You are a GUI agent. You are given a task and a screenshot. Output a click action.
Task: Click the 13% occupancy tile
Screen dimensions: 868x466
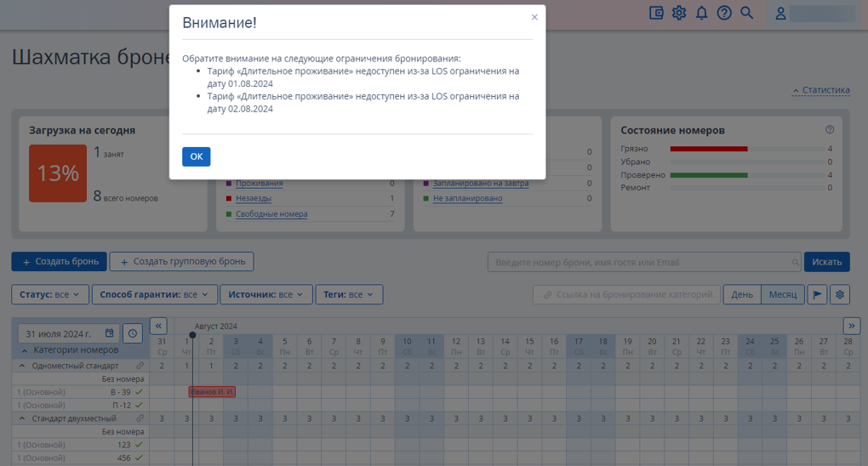click(58, 173)
